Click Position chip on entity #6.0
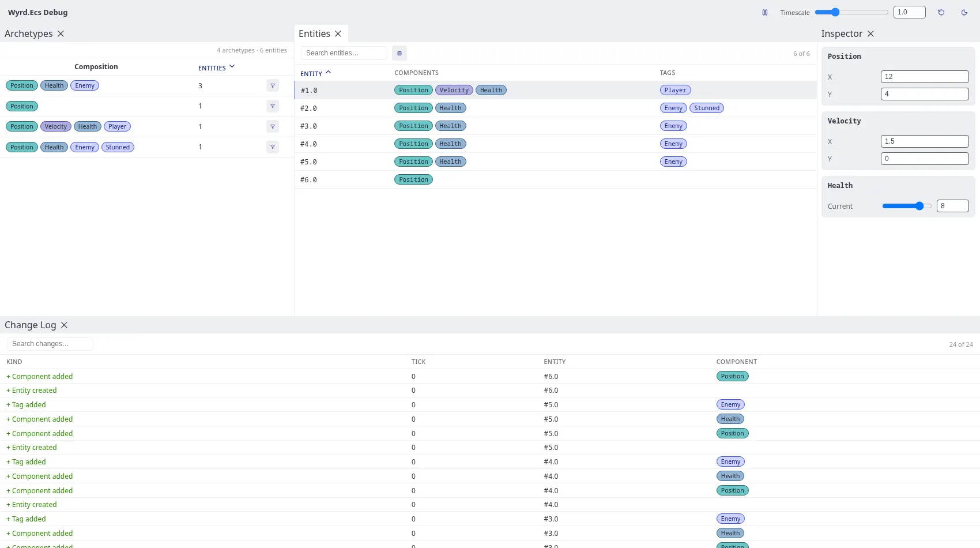Screen dimensions: 980x548 coord(413,179)
